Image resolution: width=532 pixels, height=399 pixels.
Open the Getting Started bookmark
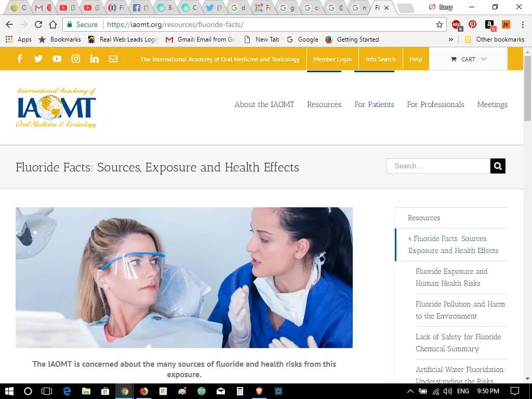(352, 39)
